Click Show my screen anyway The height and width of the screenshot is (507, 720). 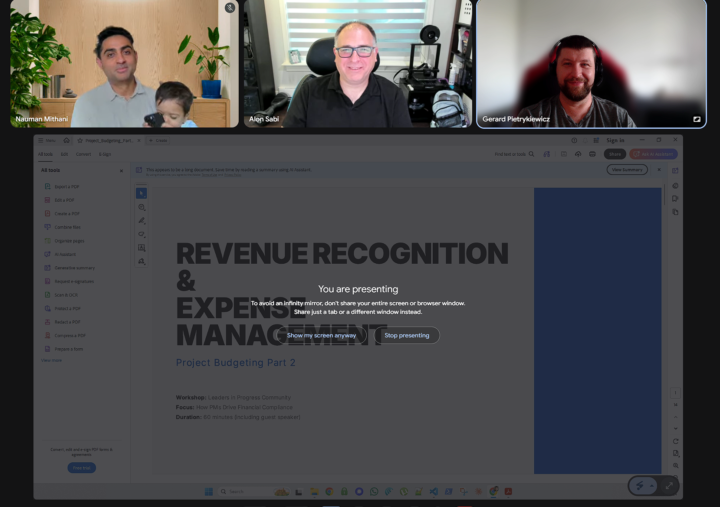[x=321, y=335]
